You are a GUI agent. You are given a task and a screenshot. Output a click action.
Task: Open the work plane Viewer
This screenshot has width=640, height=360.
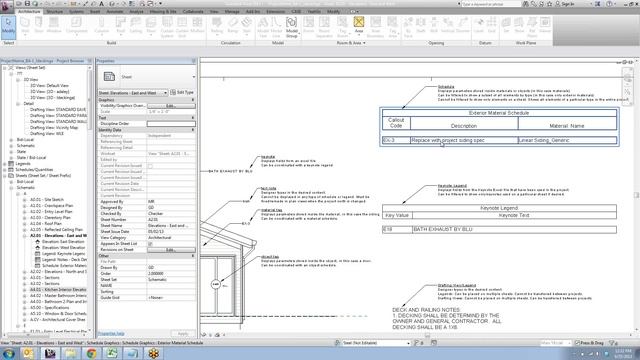545,25
